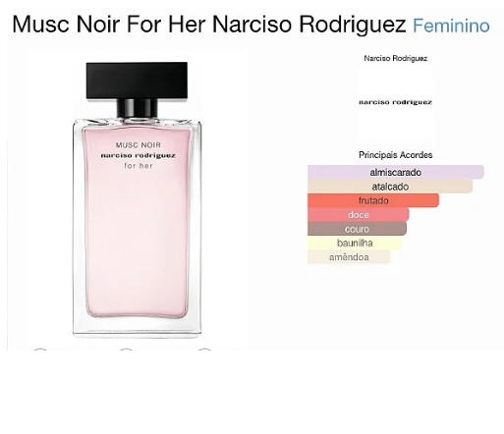
Task: Click the 'for her' text on bottle
Action: click(139, 166)
